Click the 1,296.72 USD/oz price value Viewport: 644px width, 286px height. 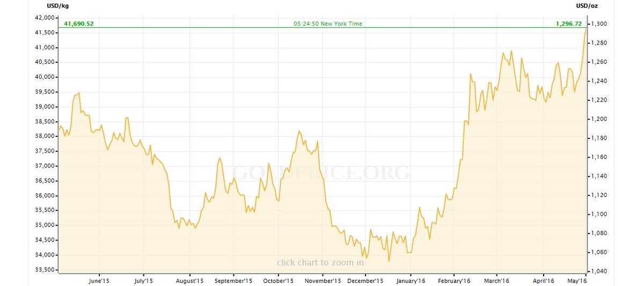tap(569, 24)
